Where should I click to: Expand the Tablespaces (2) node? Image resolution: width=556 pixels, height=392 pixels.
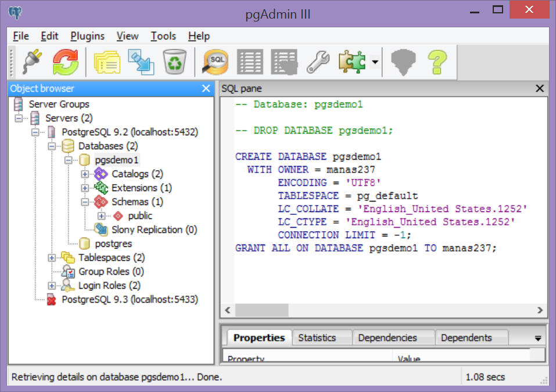[52, 258]
